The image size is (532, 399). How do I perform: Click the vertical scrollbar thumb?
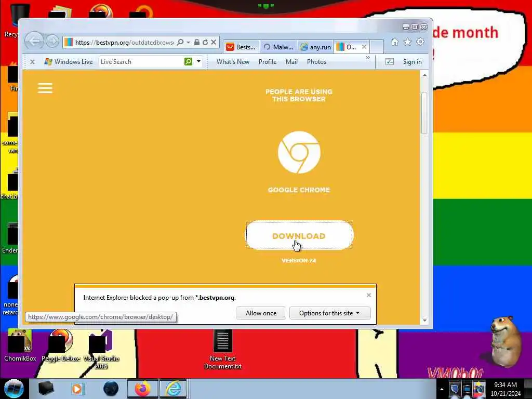(x=424, y=113)
